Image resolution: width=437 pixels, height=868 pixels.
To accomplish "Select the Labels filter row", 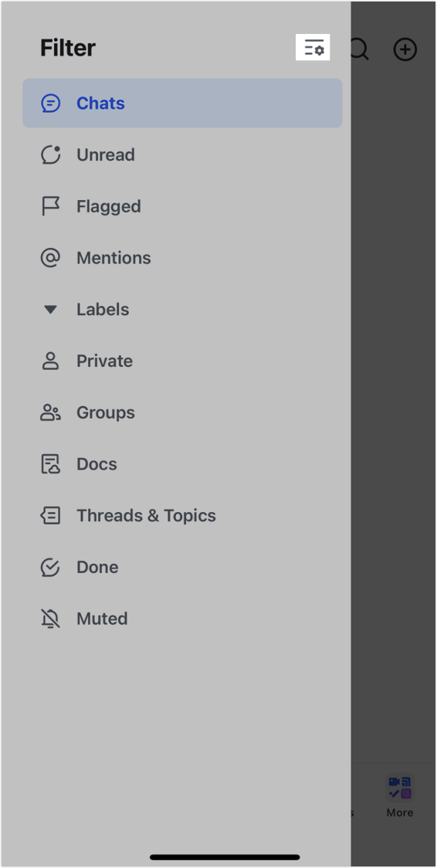I will pyautogui.click(x=182, y=310).
